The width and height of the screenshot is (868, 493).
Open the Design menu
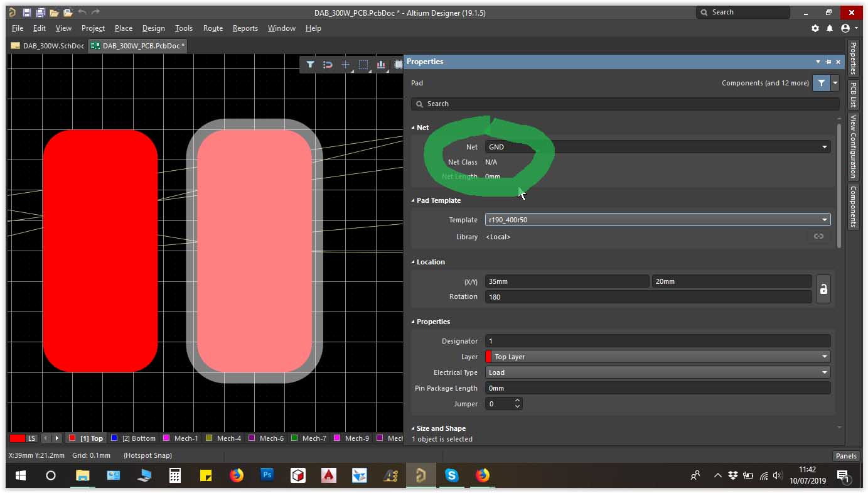pyautogui.click(x=153, y=28)
